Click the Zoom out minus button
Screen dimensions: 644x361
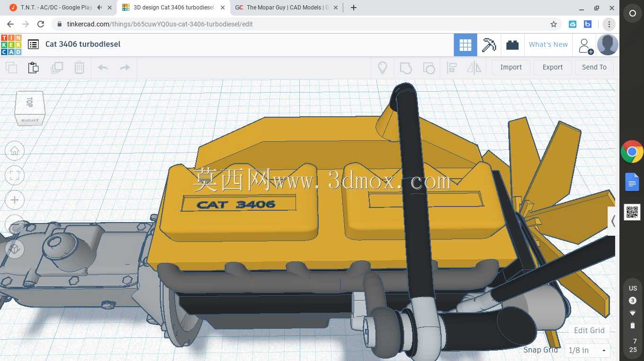point(15,224)
